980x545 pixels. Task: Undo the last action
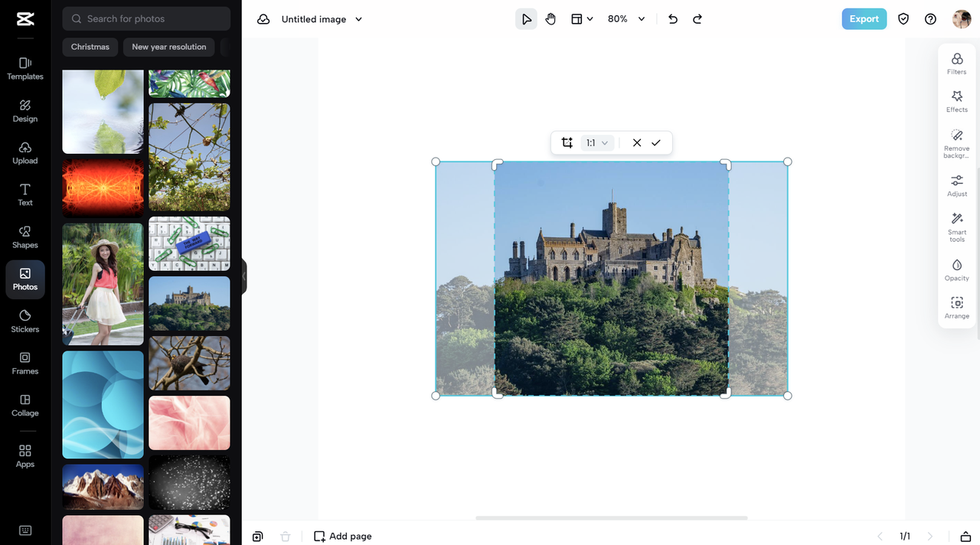tap(673, 19)
